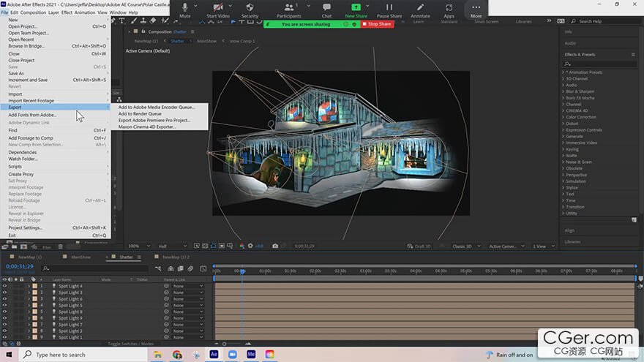Click the show channel color management icon
The image size is (644, 362).
click(x=242, y=246)
